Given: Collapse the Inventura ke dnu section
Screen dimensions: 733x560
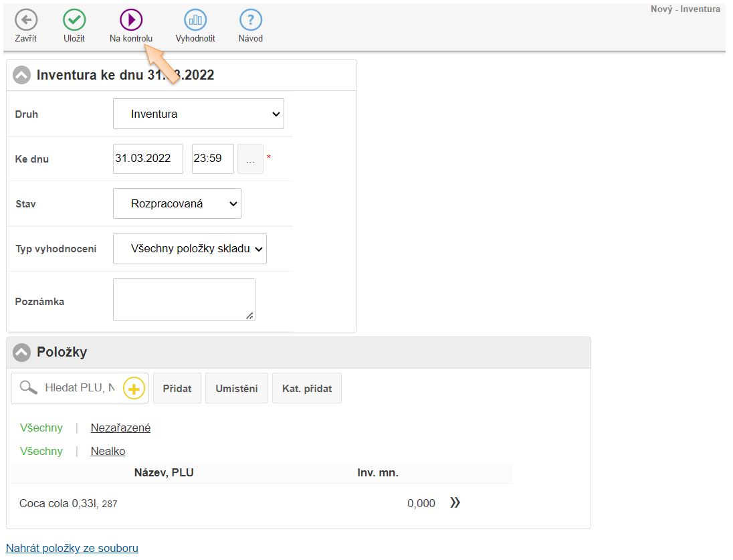Looking at the screenshot, I should (x=22, y=75).
